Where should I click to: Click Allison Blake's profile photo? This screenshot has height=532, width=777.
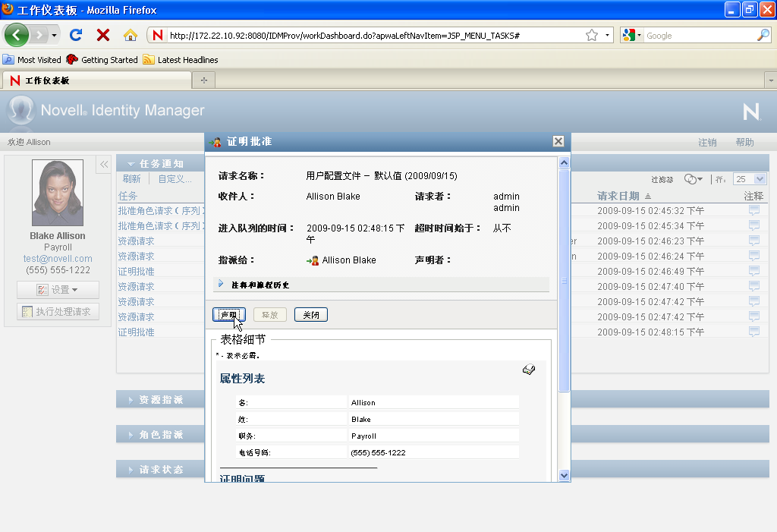(58, 193)
